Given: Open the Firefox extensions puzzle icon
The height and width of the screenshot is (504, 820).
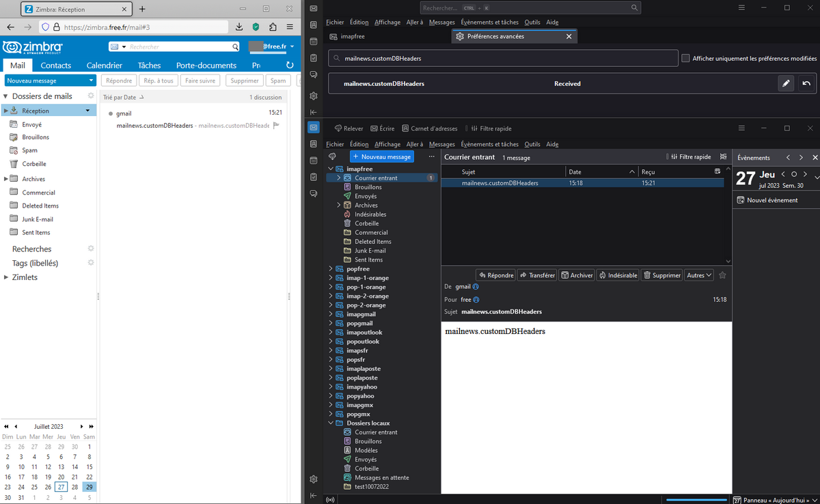Looking at the screenshot, I should coord(273,27).
